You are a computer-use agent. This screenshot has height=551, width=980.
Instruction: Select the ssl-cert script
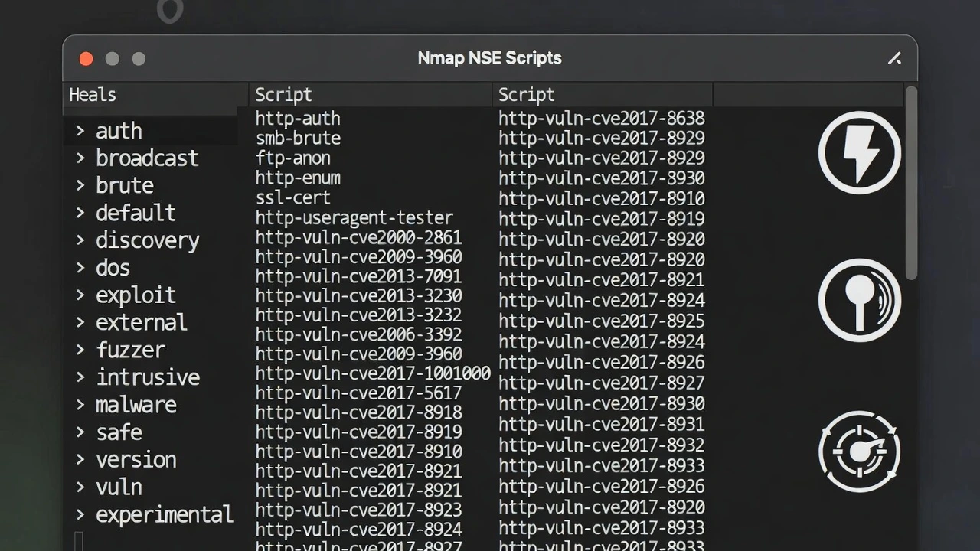pyautogui.click(x=293, y=197)
